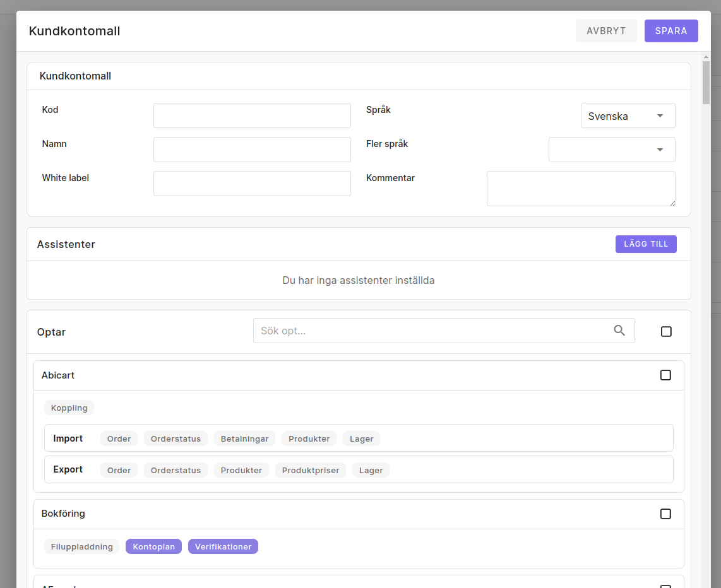This screenshot has height=588, width=721.
Task: Toggle the Export Lager chip
Action: point(371,470)
